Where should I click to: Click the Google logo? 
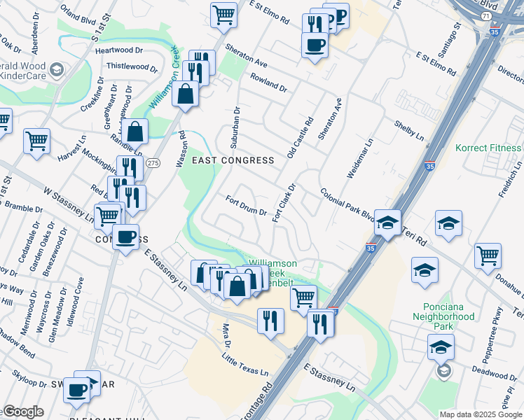(x=23, y=412)
